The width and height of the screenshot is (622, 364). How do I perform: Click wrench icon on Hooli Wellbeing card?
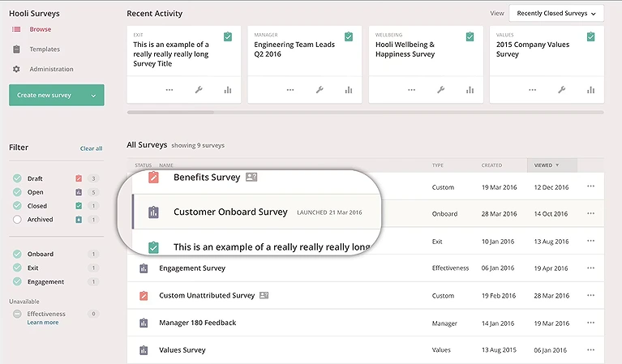[x=440, y=90]
